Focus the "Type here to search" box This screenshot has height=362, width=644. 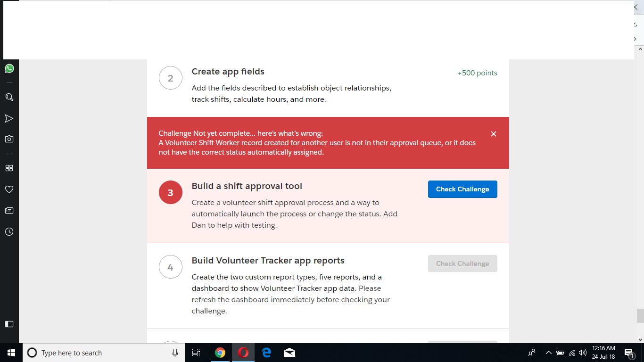[103, 353]
